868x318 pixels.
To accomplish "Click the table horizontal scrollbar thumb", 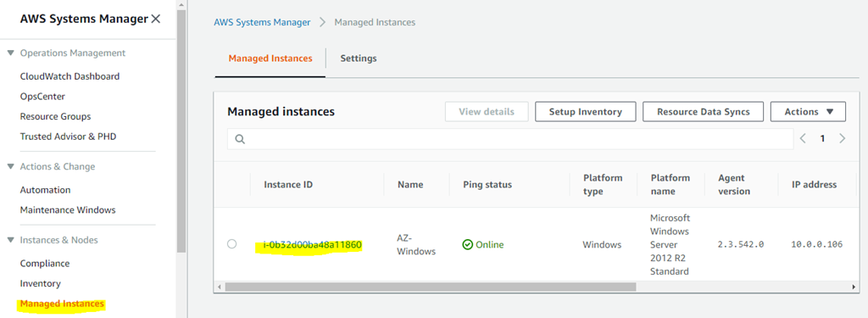I will [x=431, y=287].
